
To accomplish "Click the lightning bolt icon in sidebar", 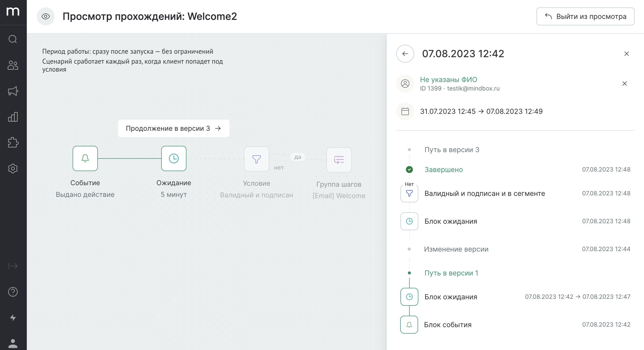I will coord(13,318).
